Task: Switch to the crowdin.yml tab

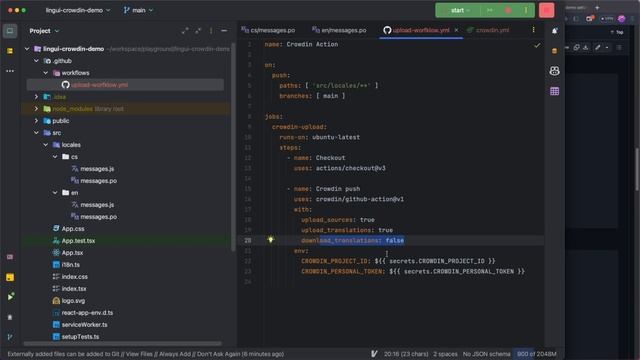Action: [x=488, y=30]
